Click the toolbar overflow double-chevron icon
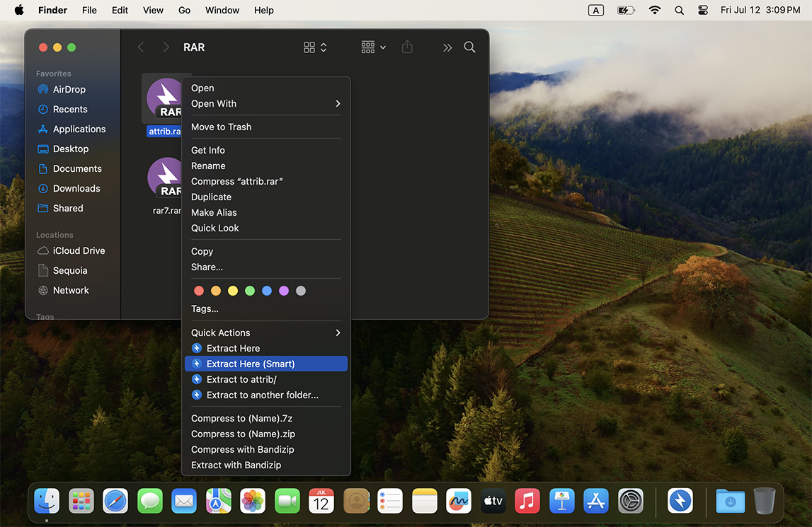Screen dimensions: 812x527 tap(447, 47)
